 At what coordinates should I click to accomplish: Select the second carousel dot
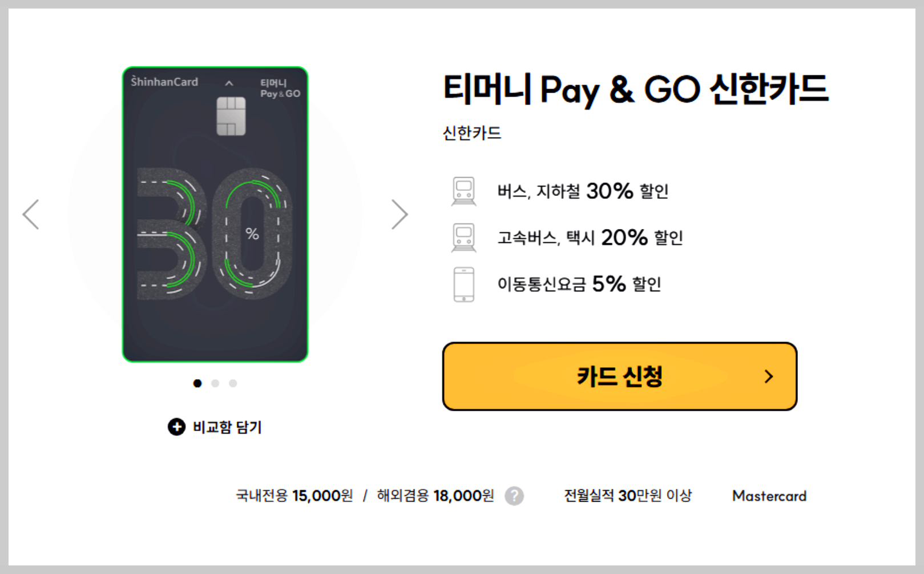(x=215, y=383)
